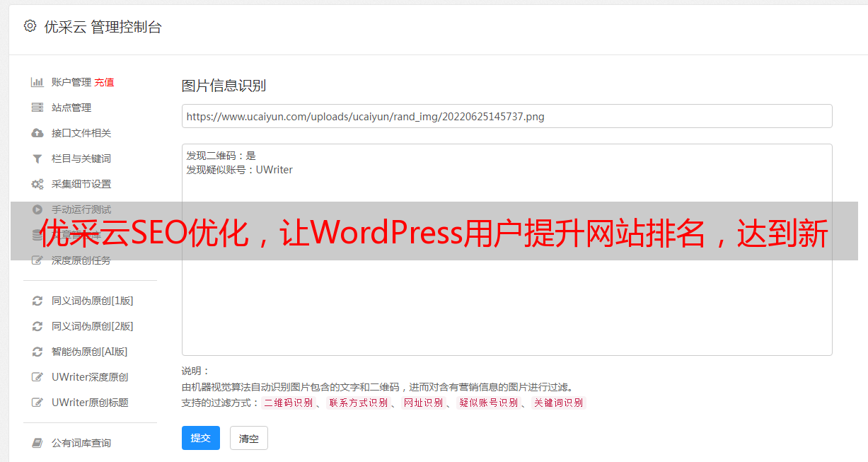The height and width of the screenshot is (462, 868).
Task: Click the gears icon for 采集细节设置
Action: (37, 184)
